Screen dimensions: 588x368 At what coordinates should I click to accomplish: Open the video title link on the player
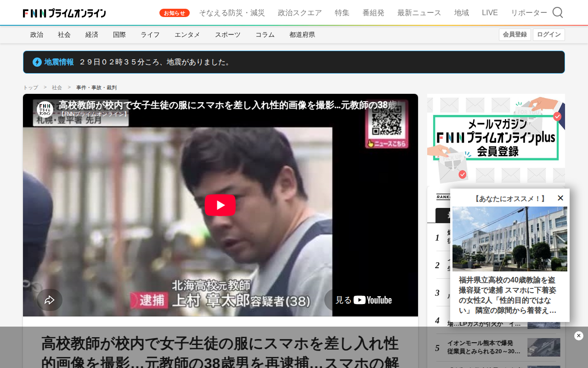(227, 105)
